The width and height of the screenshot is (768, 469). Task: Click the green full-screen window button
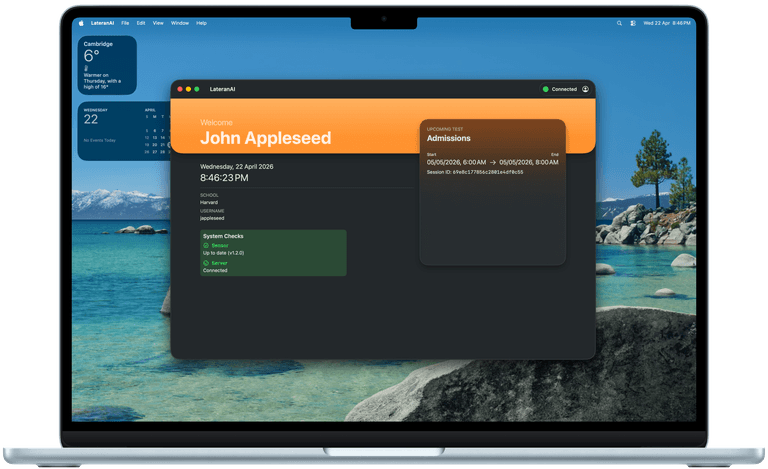[196, 89]
